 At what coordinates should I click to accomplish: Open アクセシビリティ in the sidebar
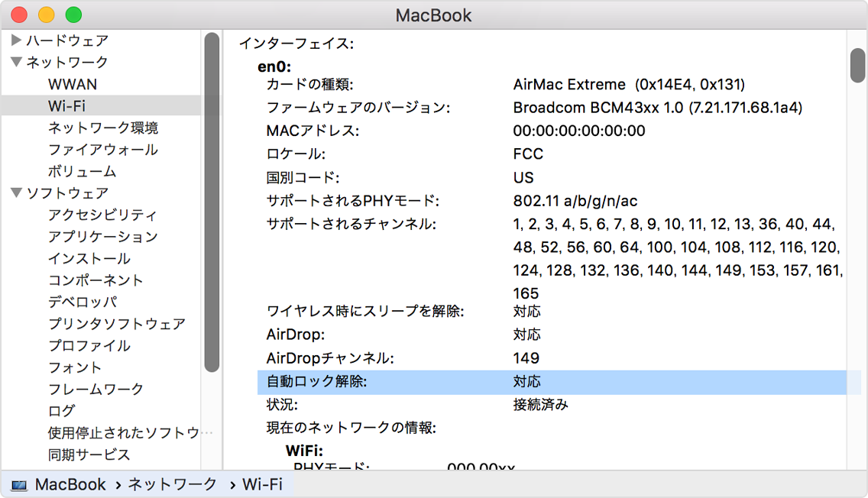pos(102,215)
